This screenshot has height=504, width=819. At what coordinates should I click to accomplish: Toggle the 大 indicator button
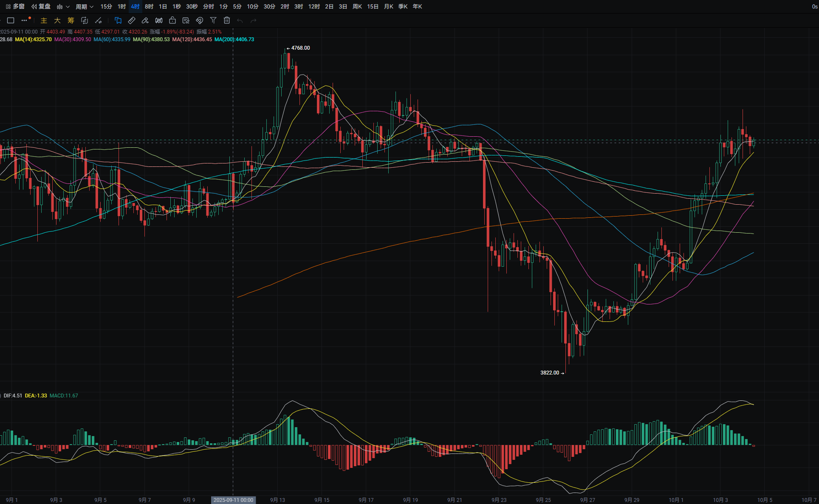[x=57, y=20]
